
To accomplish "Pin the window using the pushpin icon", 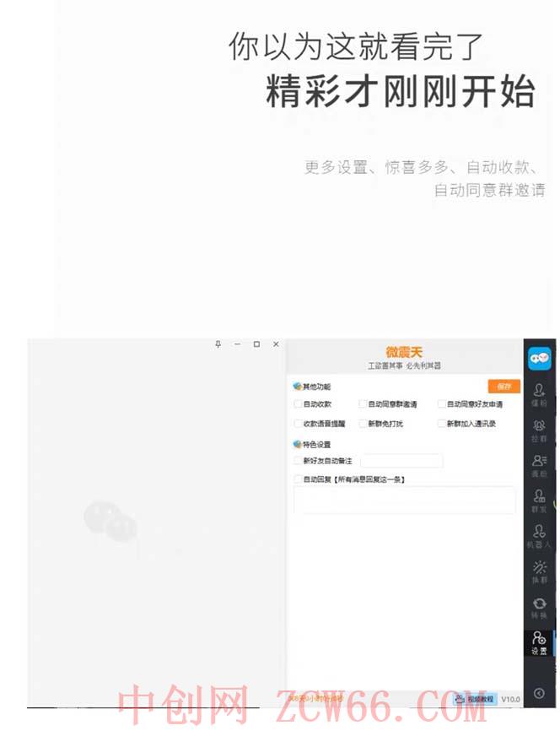I will click(x=218, y=344).
